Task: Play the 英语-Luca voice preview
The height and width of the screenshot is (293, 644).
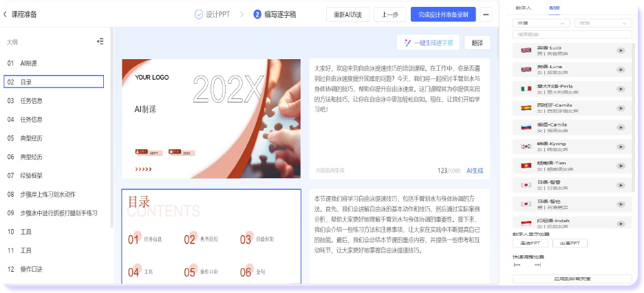Action: click(x=621, y=50)
